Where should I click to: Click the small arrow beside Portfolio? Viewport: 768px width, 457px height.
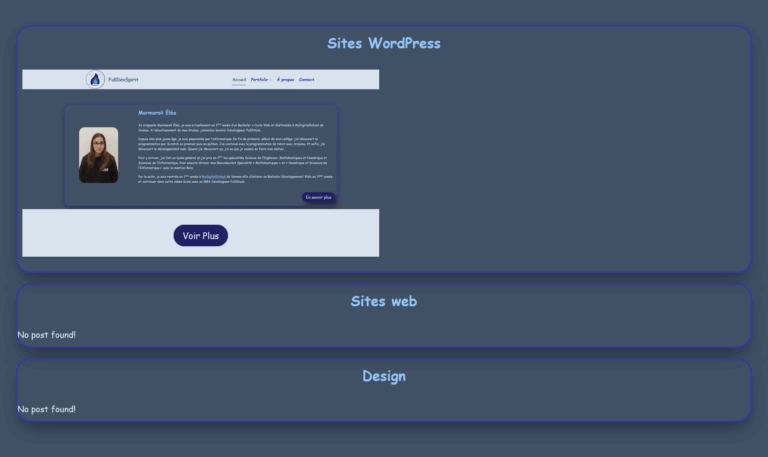(x=270, y=80)
